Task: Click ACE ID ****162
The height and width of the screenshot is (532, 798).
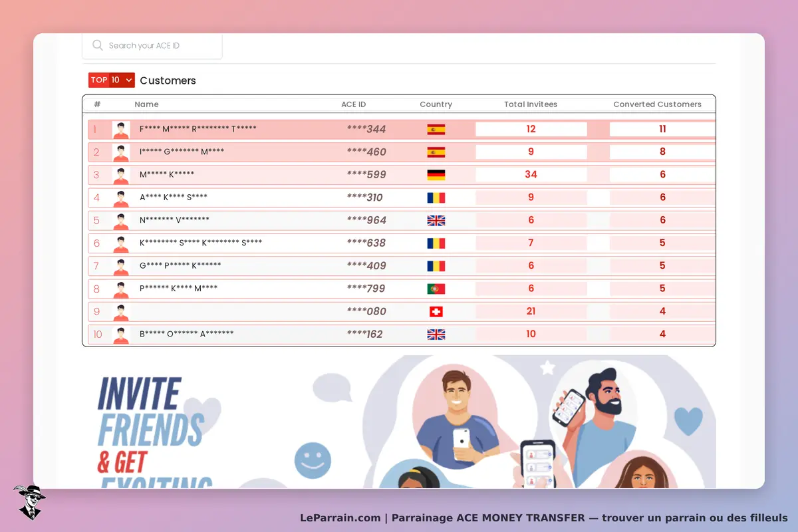Action: [365, 334]
